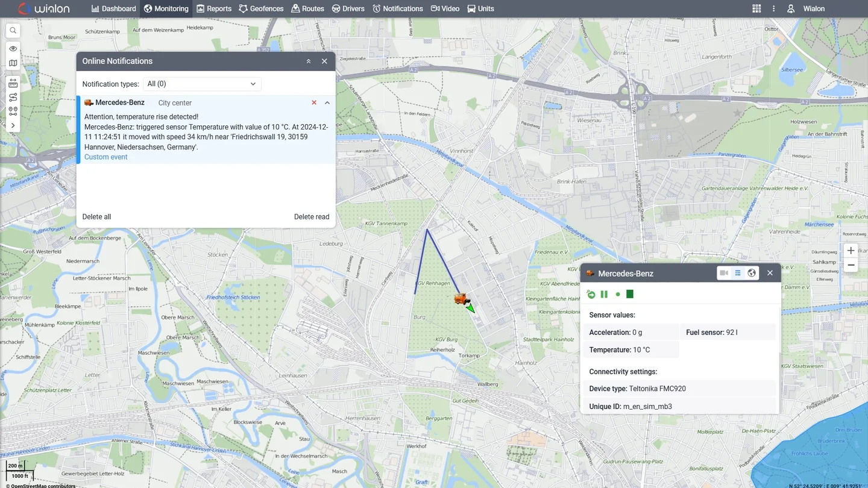Open the Video tab
The height and width of the screenshot is (488, 868).
click(445, 8)
